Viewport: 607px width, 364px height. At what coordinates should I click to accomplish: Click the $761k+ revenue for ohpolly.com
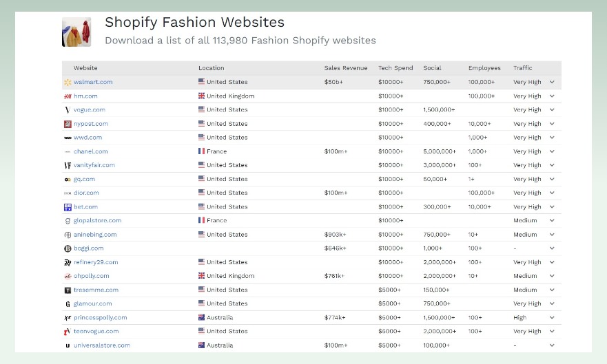click(x=334, y=276)
